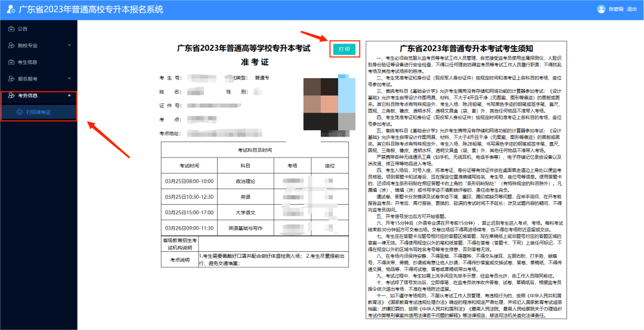
Task: Click the 公告 menu icon
Action: 11,29
